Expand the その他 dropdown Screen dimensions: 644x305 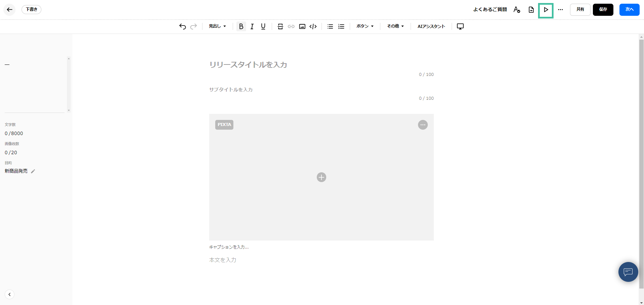point(395,26)
